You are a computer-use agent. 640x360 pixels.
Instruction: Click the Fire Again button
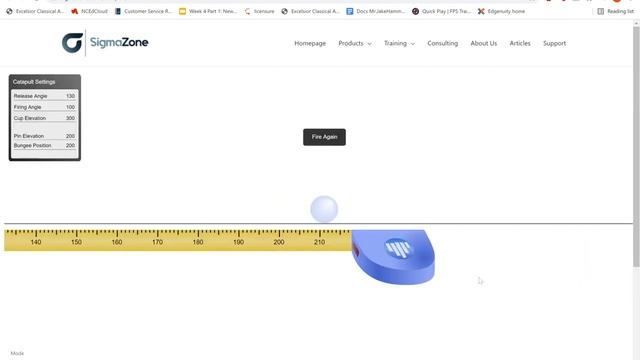(324, 137)
